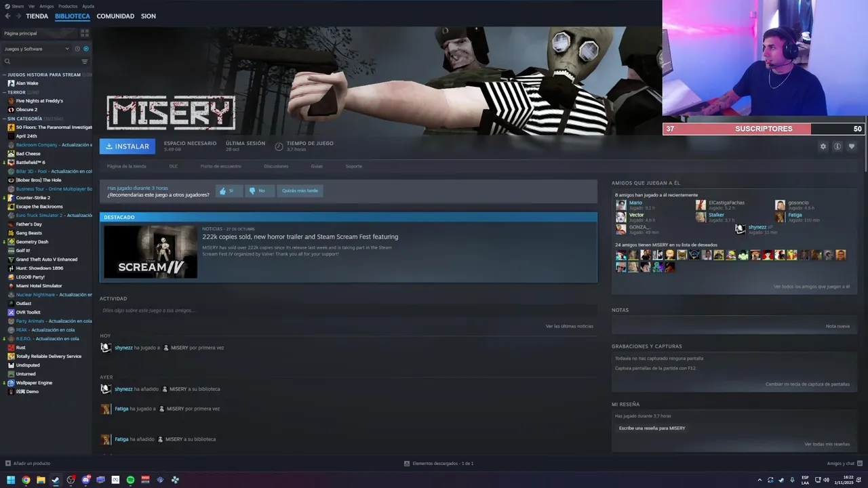This screenshot has width=868, height=488.
Task: Open Guías link
Action: (x=317, y=166)
